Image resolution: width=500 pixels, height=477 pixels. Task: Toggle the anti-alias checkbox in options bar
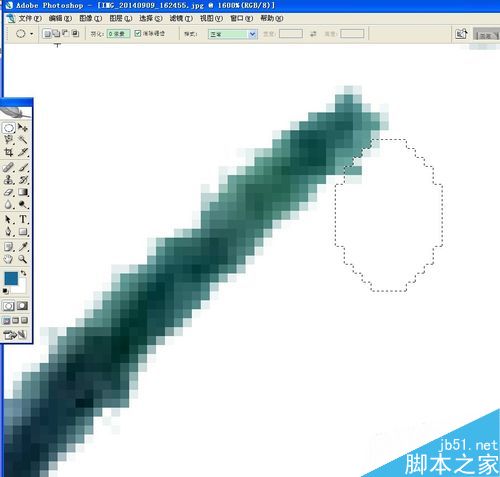[138, 33]
